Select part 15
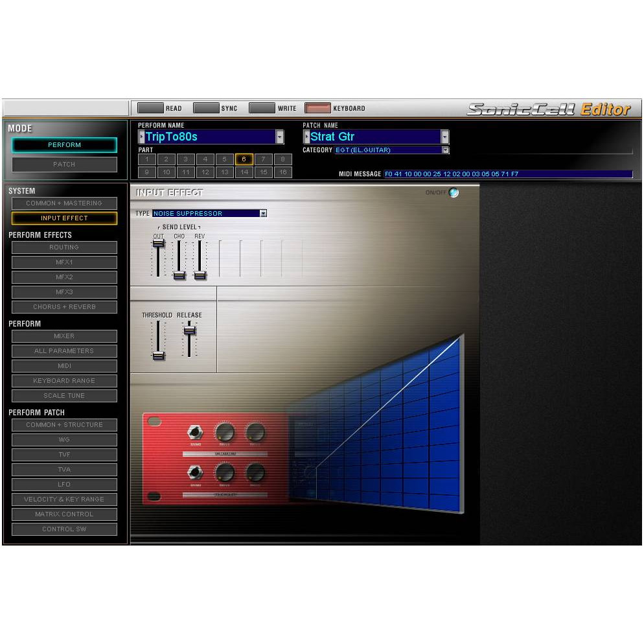Viewport: 644px width, 644px height. [263, 172]
